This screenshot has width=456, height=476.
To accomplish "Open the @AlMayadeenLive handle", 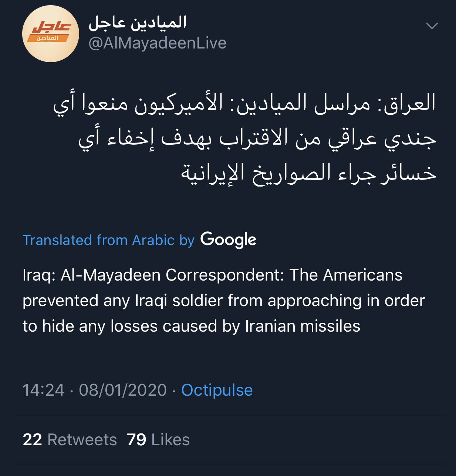I will pos(158,43).
